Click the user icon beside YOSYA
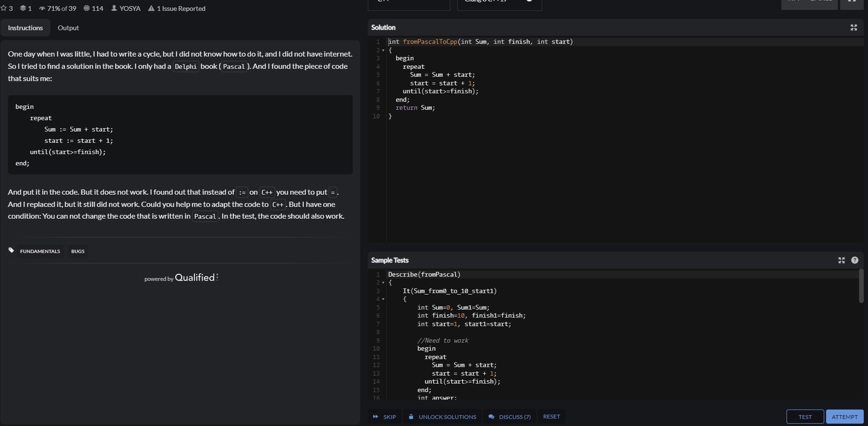Viewport: 868px width, 426px height. click(114, 8)
